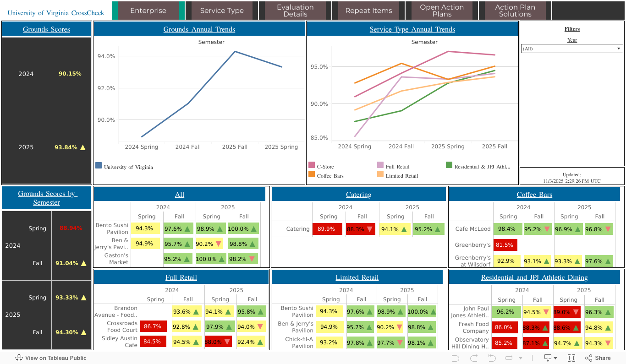This screenshot has height=364, width=626.
Task: Switch to Action Plan Solutions tab
Action: pyautogui.click(x=515, y=11)
